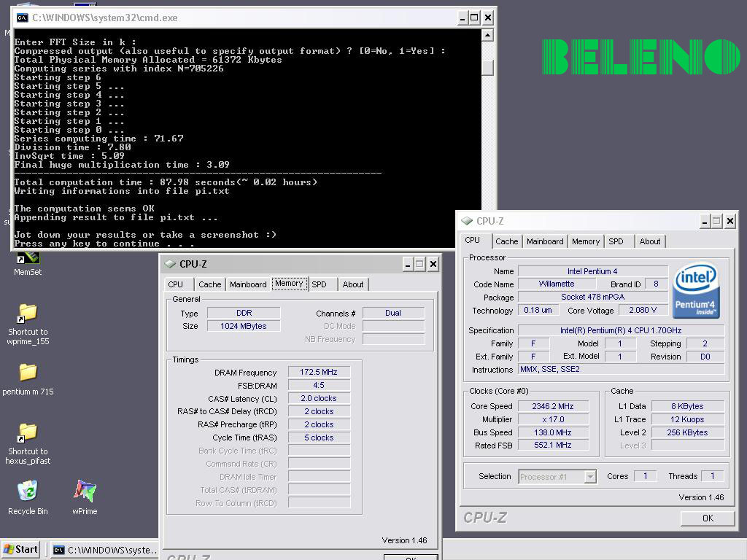Click the Package value Socket 478 mPGA

tap(592, 297)
